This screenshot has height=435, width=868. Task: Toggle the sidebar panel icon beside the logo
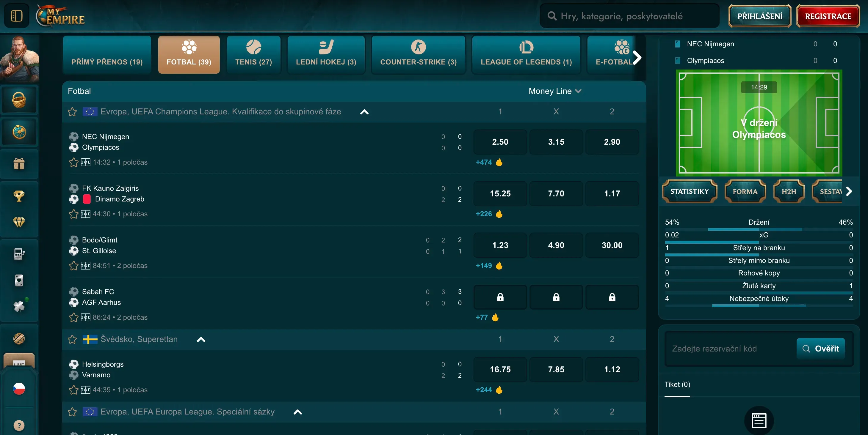(17, 16)
